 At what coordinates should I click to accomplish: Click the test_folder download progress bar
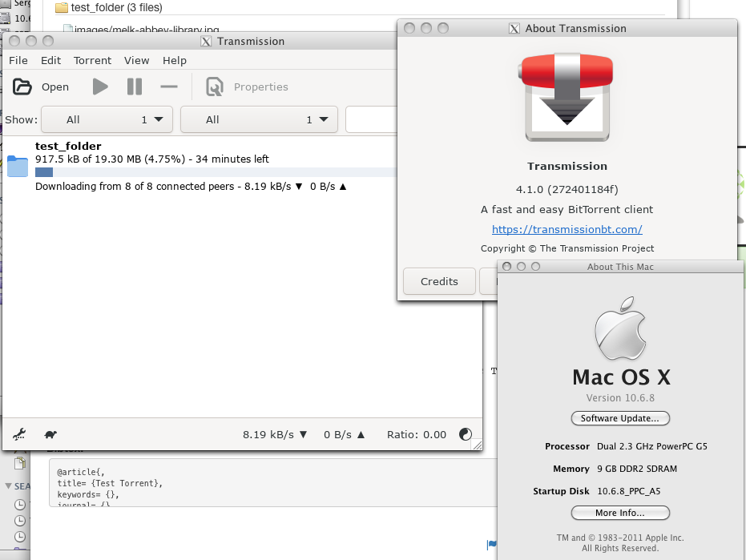216,172
